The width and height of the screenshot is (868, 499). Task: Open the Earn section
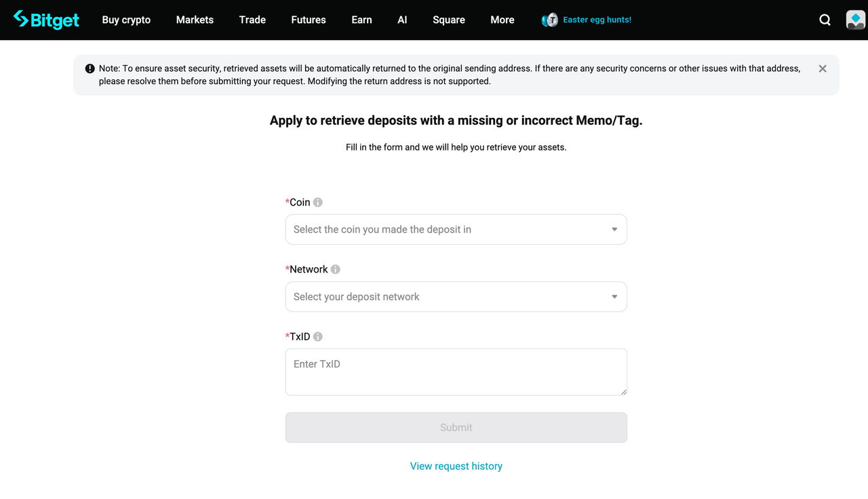(361, 20)
